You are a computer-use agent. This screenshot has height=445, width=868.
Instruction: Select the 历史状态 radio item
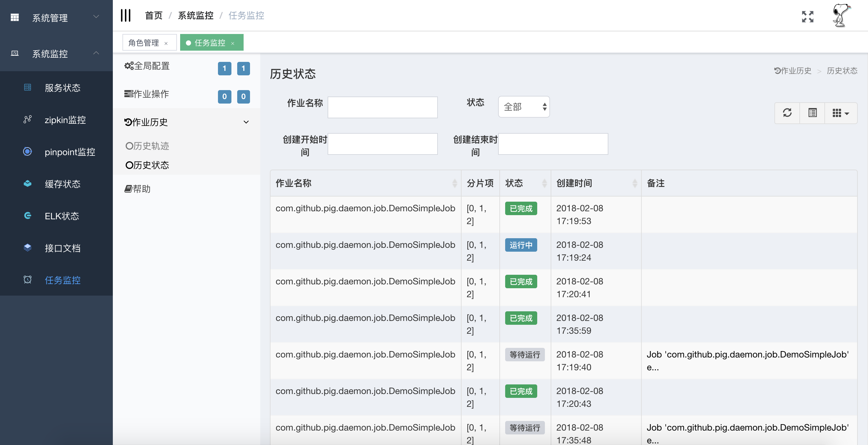pos(147,165)
